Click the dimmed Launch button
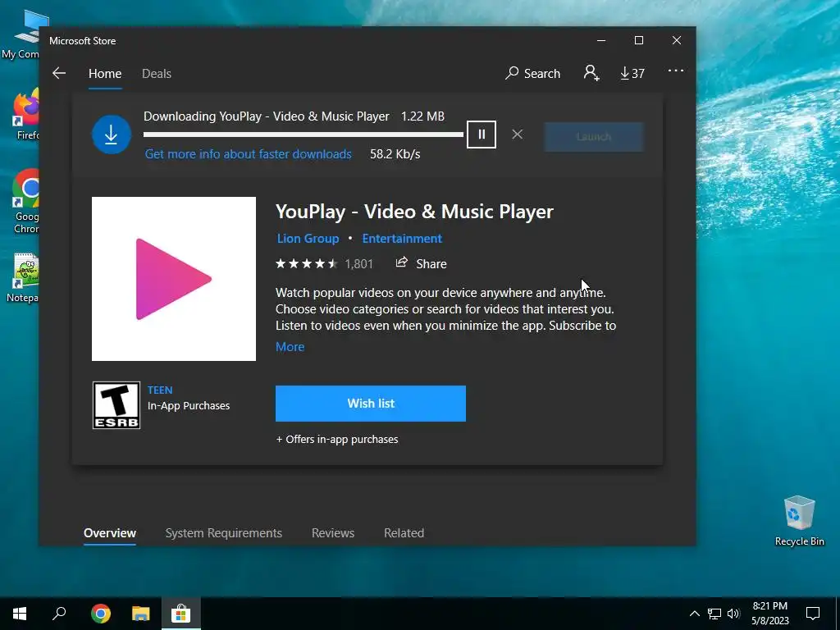Screen dimensions: 840x630 tap(594, 137)
